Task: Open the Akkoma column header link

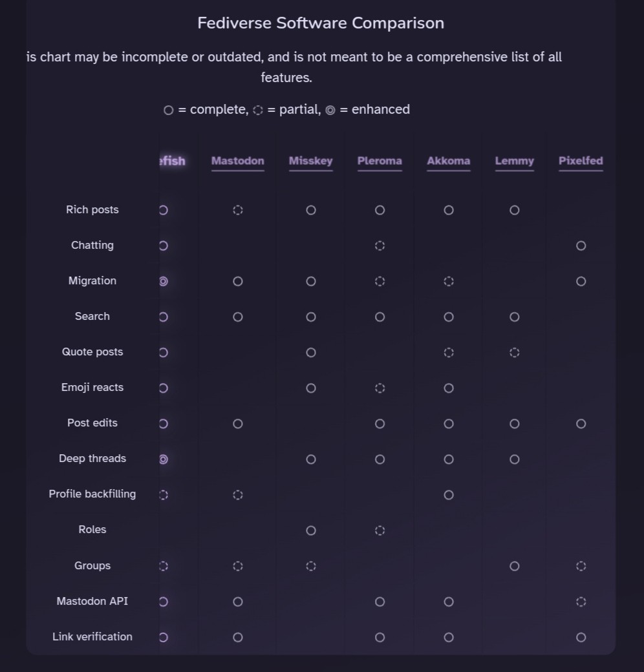Action: click(x=449, y=161)
